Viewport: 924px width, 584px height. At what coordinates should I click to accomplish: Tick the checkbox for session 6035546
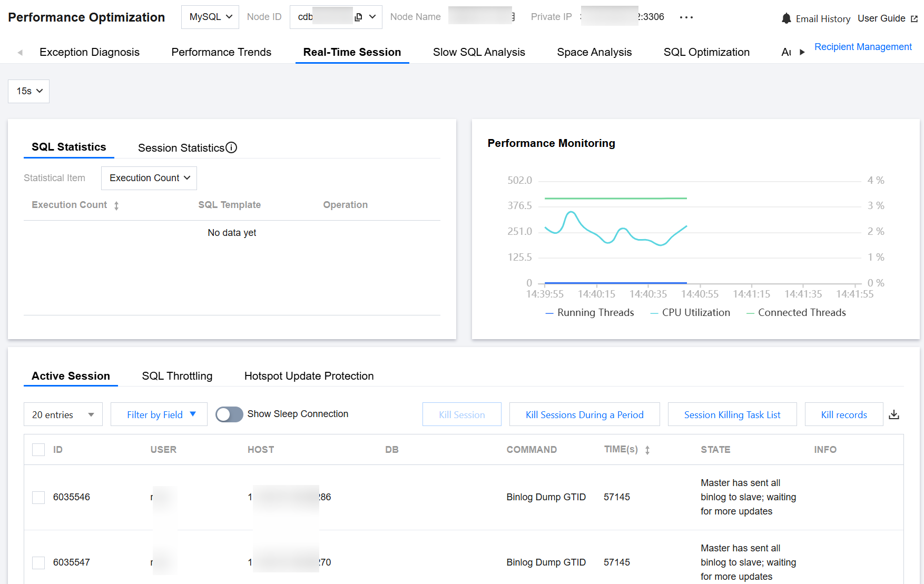[x=38, y=497]
